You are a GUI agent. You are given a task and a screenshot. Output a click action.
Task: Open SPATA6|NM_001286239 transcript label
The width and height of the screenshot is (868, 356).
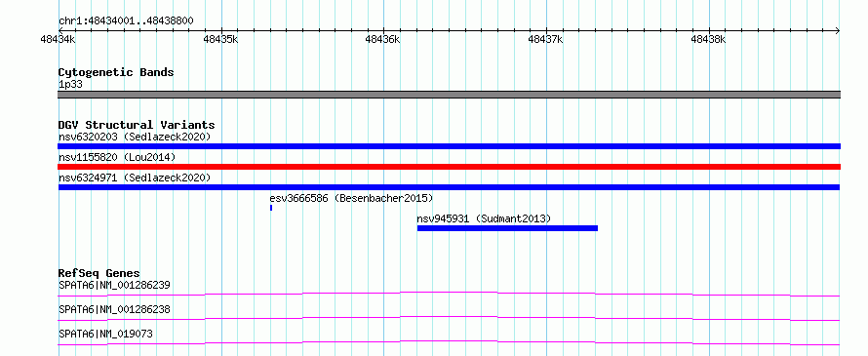tap(114, 285)
